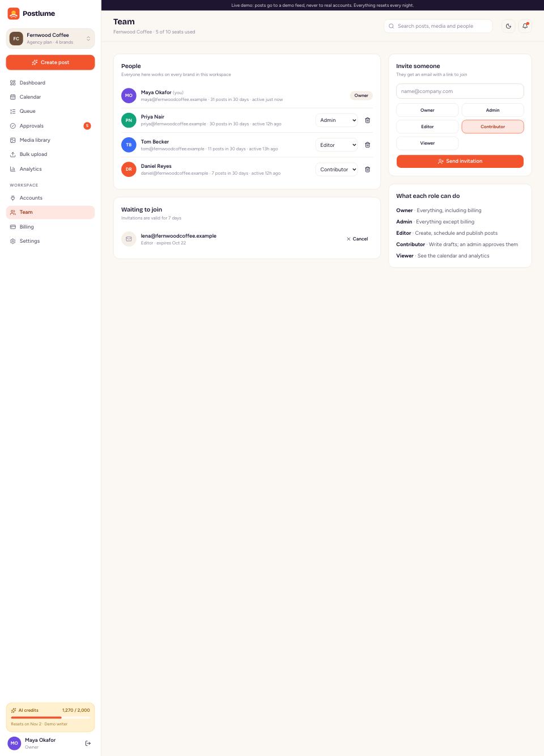The image size is (544, 756).
Task: Open Tom Becker's Editor role dropdown
Action: pyautogui.click(x=337, y=145)
